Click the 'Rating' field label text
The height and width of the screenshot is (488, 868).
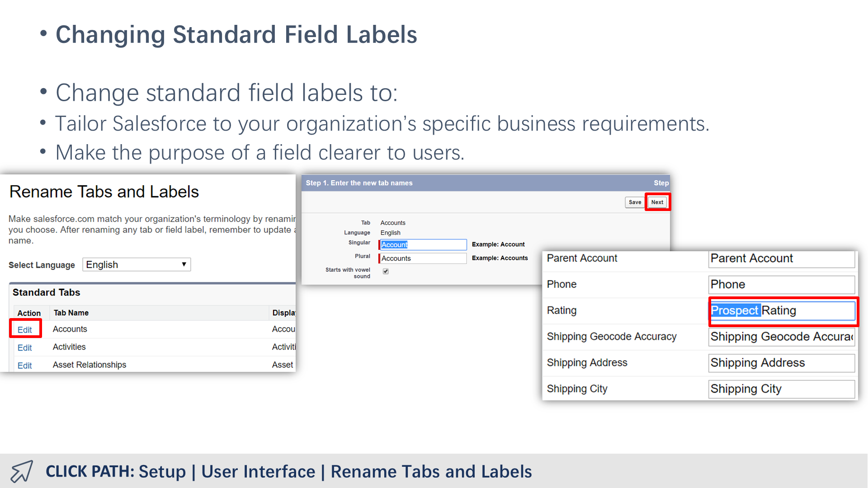(561, 310)
